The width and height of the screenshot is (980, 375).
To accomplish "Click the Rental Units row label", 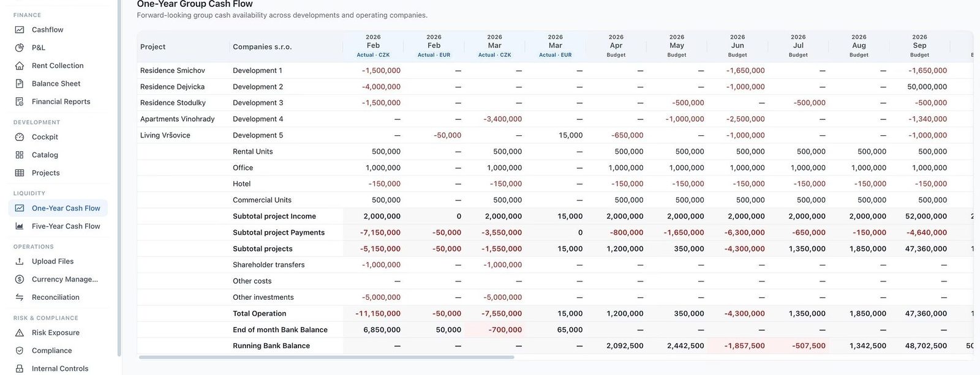I will click(253, 151).
